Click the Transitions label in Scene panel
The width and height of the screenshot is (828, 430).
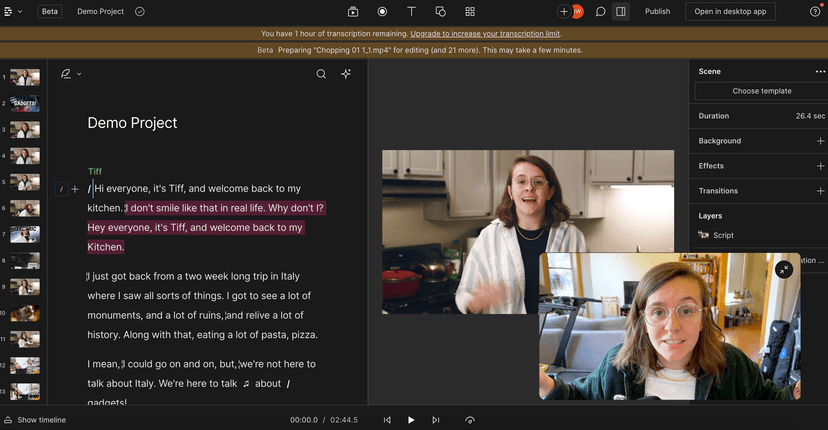click(x=718, y=191)
